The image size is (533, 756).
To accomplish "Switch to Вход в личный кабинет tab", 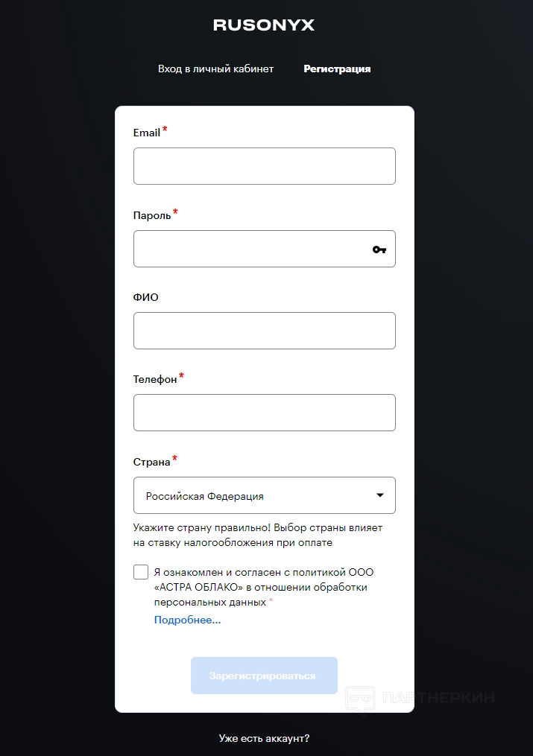I will click(215, 69).
